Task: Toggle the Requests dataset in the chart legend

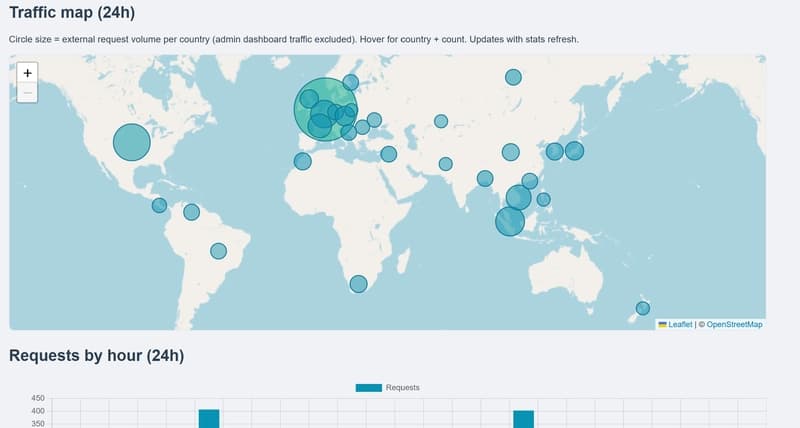Action: click(x=387, y=388)
